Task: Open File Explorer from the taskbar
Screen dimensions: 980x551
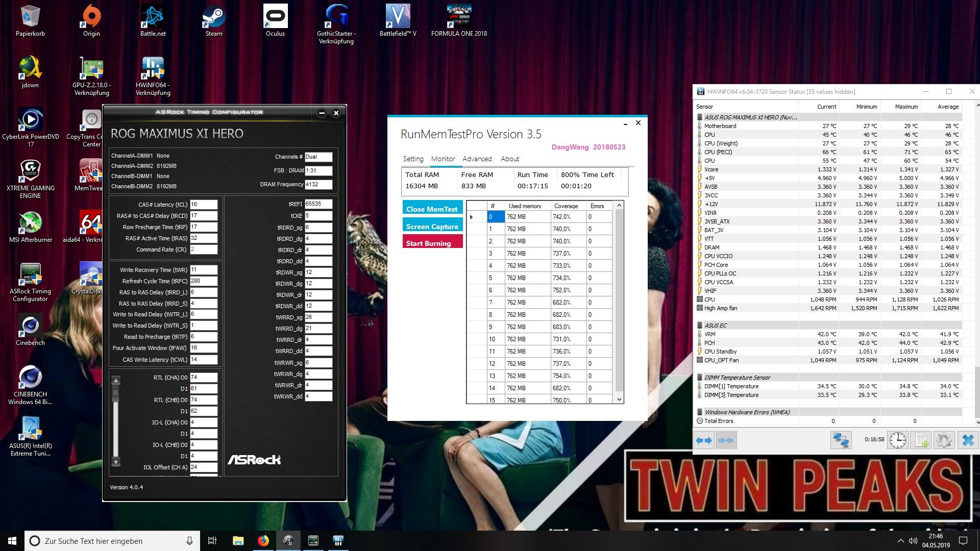Action: coord(238,541)
